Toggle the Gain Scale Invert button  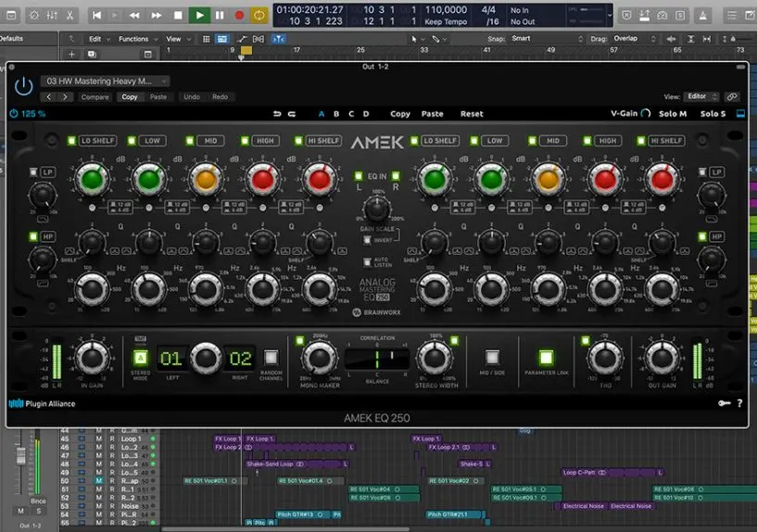[x=367, y=240]
